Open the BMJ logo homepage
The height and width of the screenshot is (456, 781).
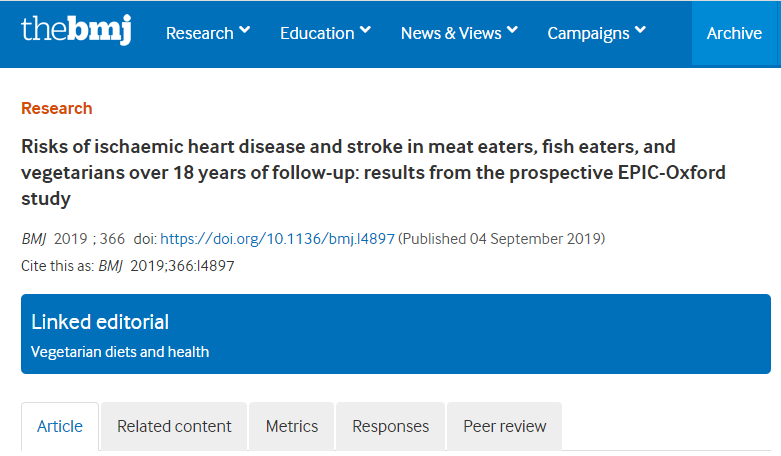coord(76,29)
